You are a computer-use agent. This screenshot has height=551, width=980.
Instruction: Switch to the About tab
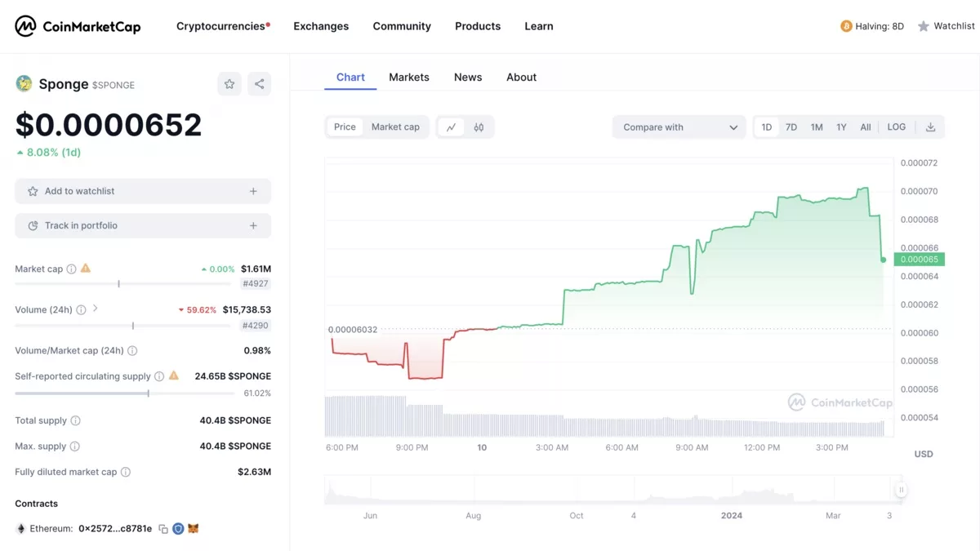(521, 78)
